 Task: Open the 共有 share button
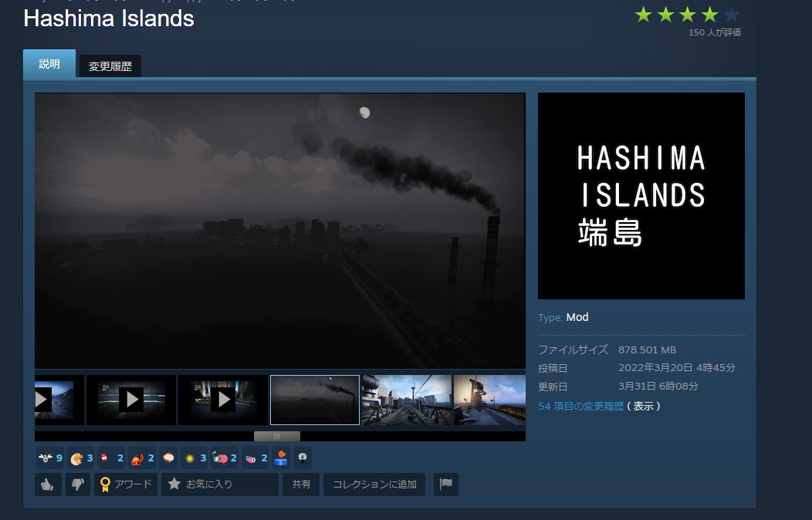[x=301, y=485]
